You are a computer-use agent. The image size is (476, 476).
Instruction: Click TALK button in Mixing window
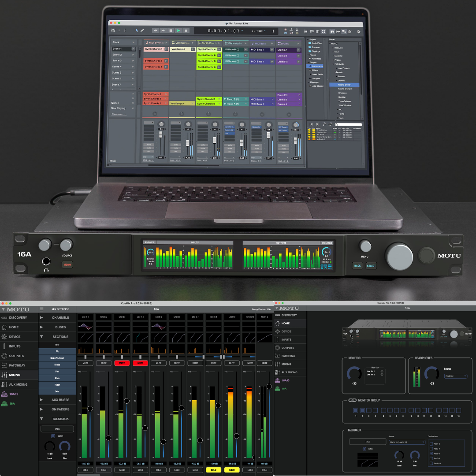pos(57,429)
